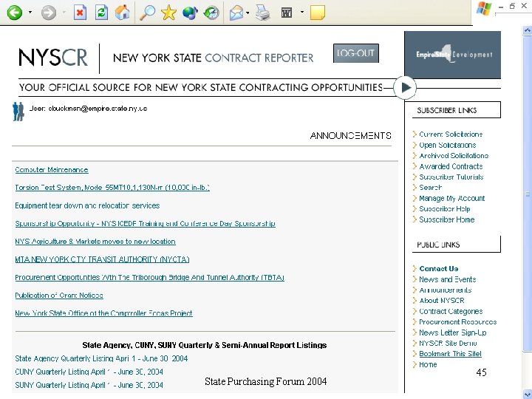The width and height of the screenshot is (532, 399).
Task: Print the page with printer icon
Action: (262, 13)
